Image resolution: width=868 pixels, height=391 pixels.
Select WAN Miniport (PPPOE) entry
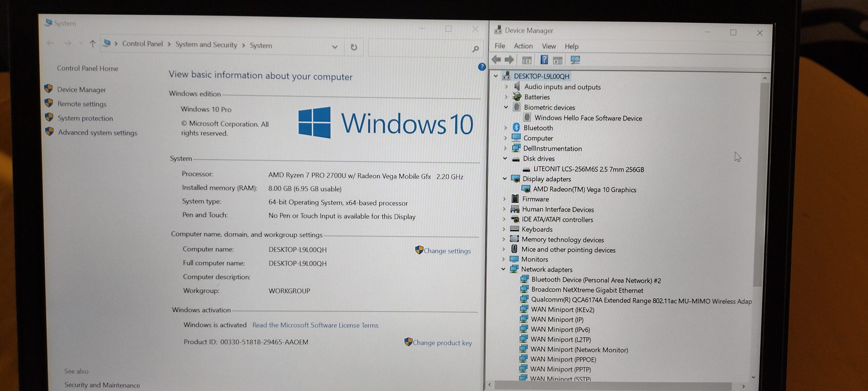click(x=563, y=359)
